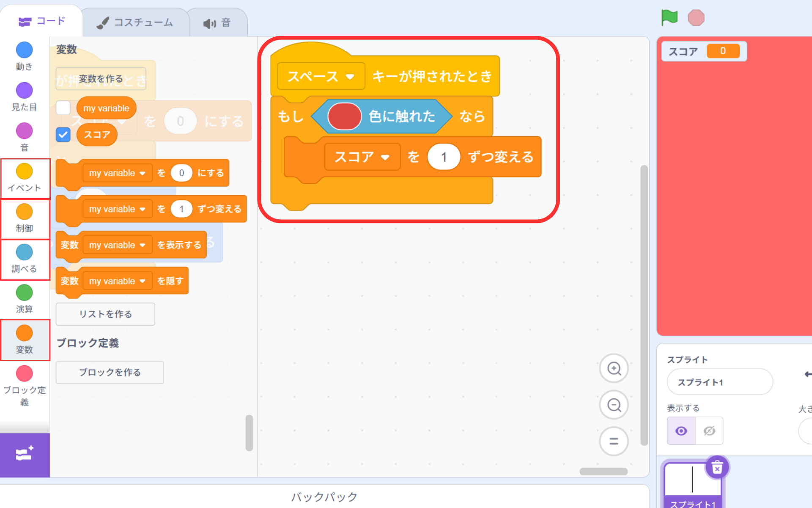Zoom out of the code workspace
812x508 pixels.
click(x=614, y=405)
